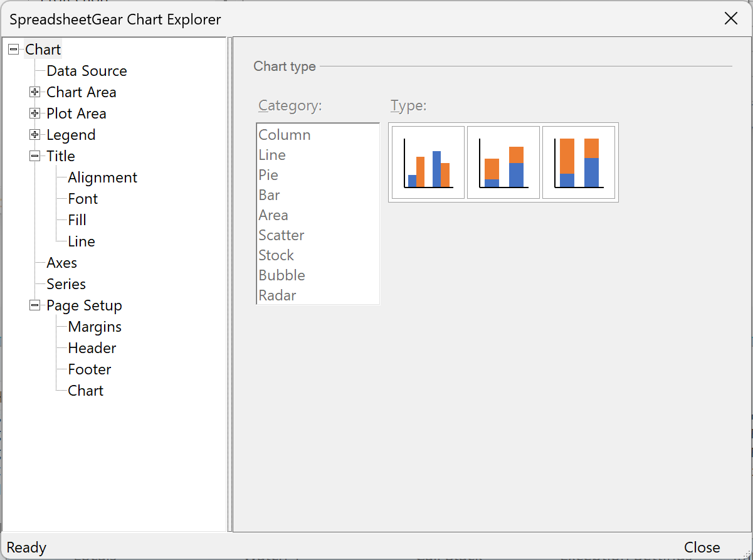753x560 pixels.
Task: Select the 100% stacked column chart icon
Action: [x=579, y=162]
